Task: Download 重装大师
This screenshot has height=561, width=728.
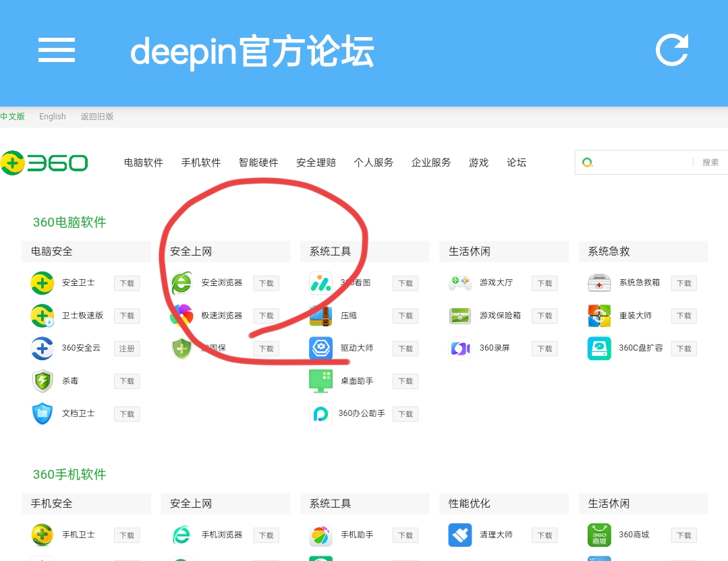Action: 684,316
